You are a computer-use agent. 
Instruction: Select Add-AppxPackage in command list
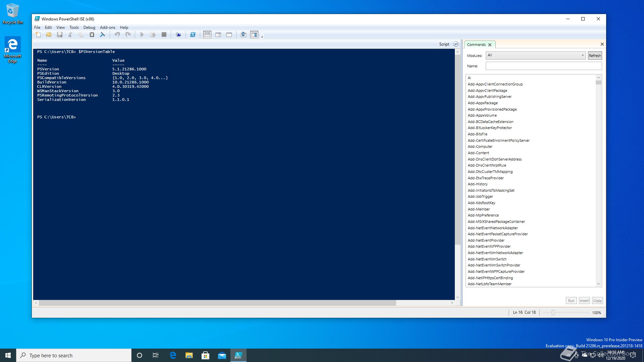483,103
